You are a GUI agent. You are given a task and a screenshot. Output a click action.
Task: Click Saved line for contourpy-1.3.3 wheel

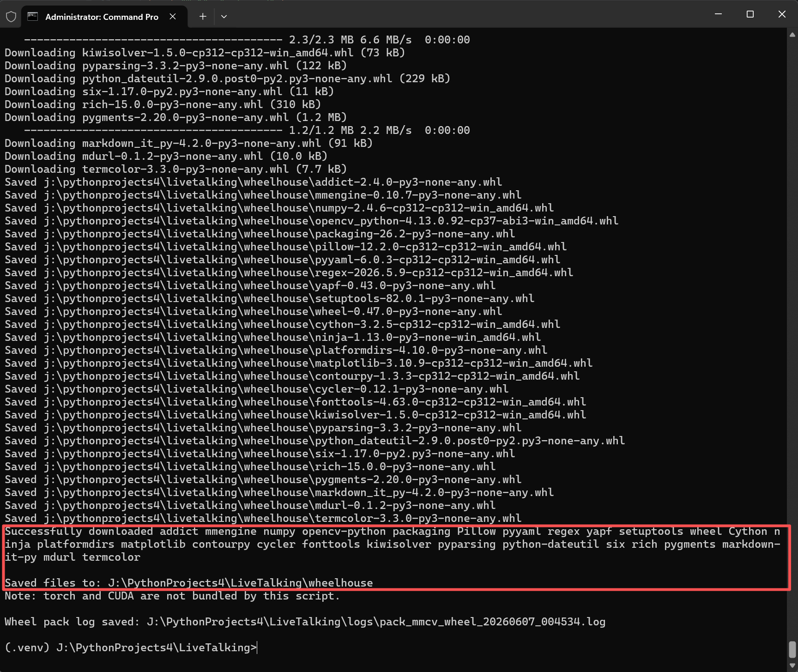292,376
